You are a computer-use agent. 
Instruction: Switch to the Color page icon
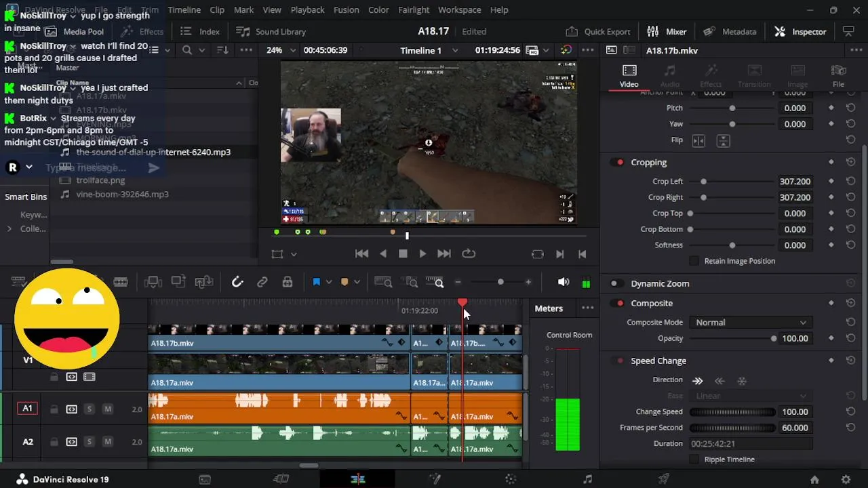pos(511,479)
